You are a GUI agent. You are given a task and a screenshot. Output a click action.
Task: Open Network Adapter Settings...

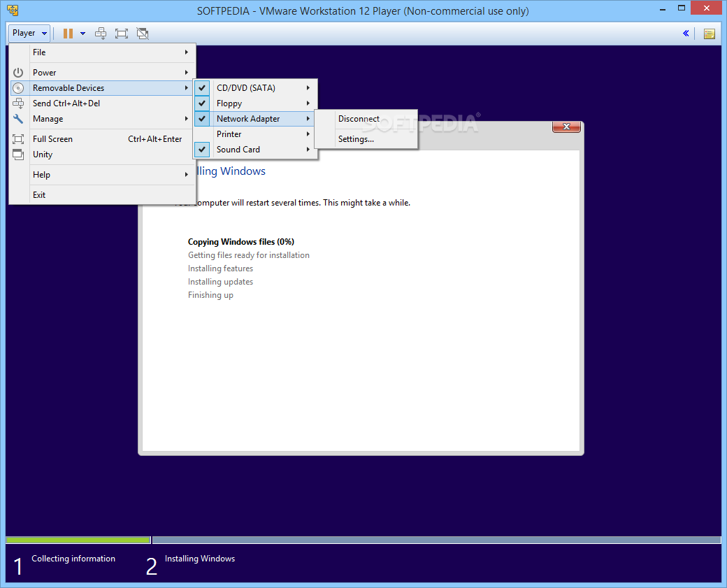[366, 139]
